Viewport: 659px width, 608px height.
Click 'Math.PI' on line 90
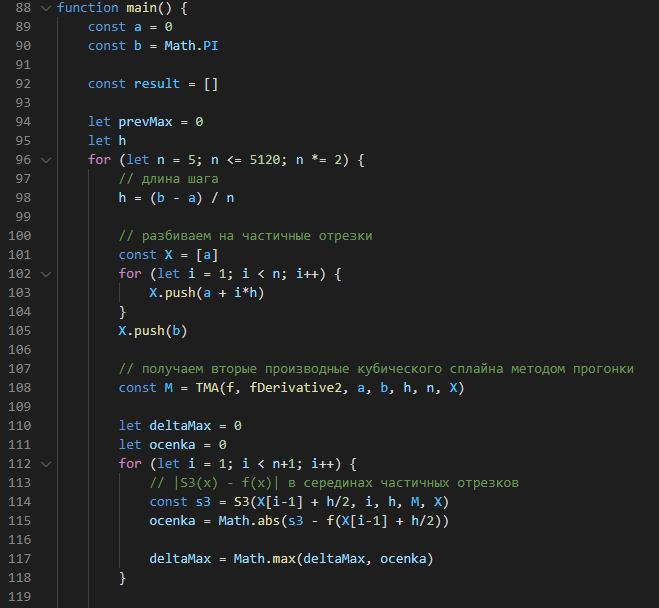(191, 46)
